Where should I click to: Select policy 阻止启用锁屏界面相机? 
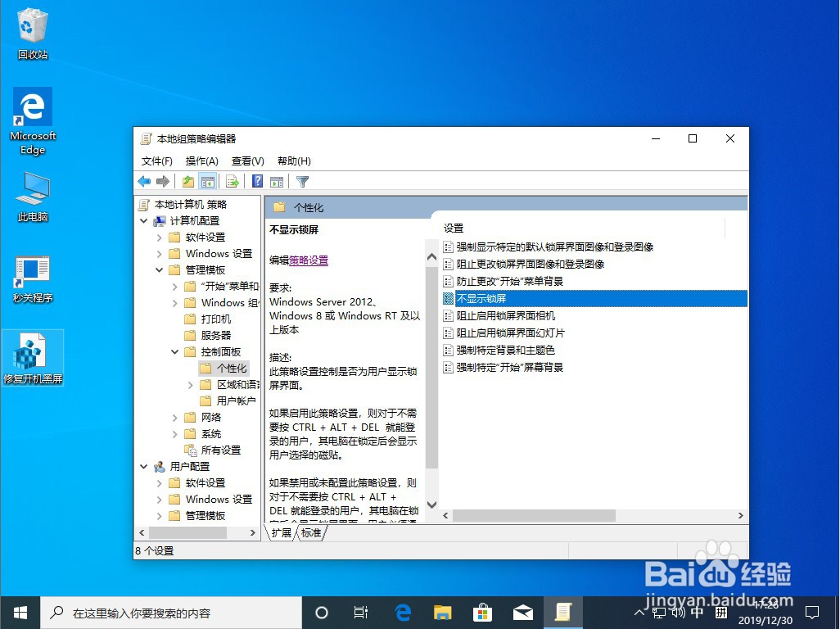click(499, 315)
